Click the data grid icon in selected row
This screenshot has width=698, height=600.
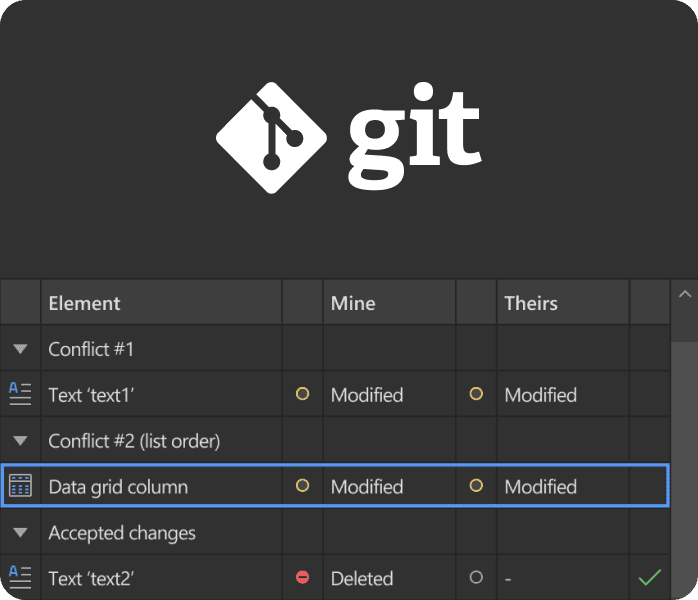click(20, 486)
